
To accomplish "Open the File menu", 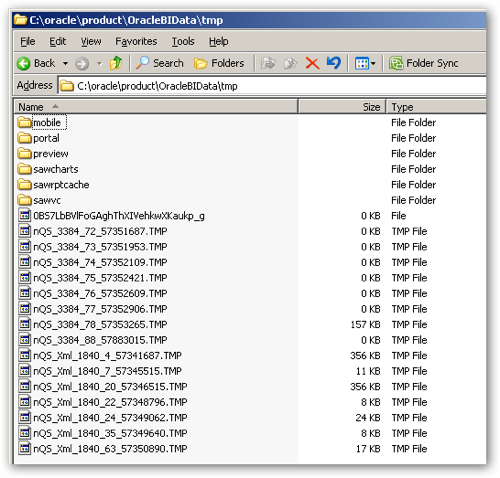I will coord(28,41).
